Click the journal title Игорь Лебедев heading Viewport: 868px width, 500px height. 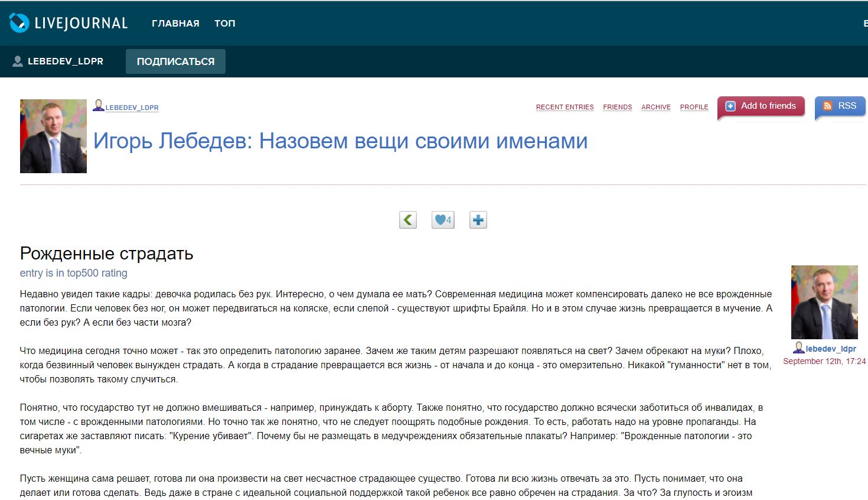[x=340, y=141]
